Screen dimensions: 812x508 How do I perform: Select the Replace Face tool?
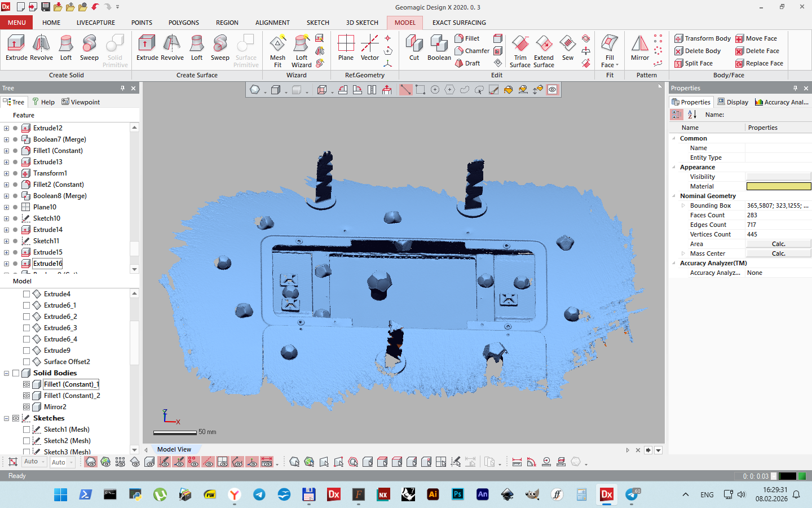click(x=759, y=63)
